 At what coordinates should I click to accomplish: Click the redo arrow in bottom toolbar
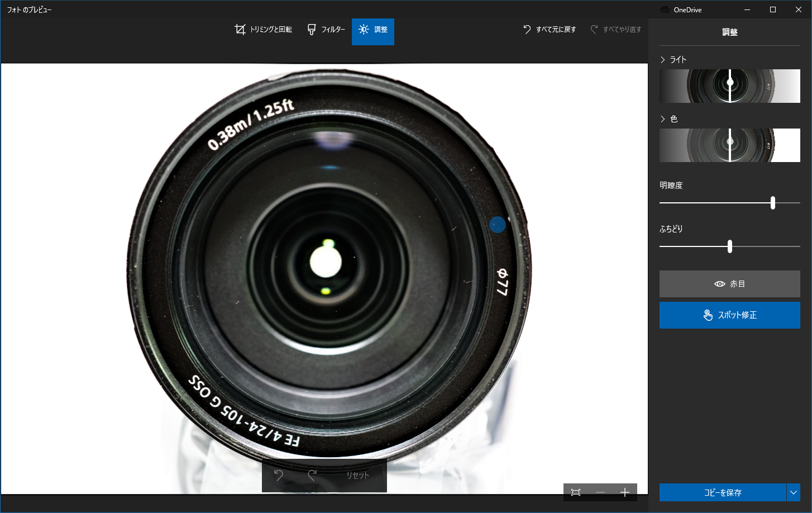click(x=312, y=476)
